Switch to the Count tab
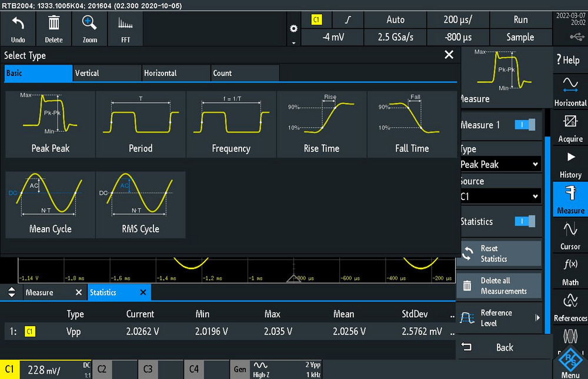The height and width of the screenshot is (379, 588). point(245,73)
